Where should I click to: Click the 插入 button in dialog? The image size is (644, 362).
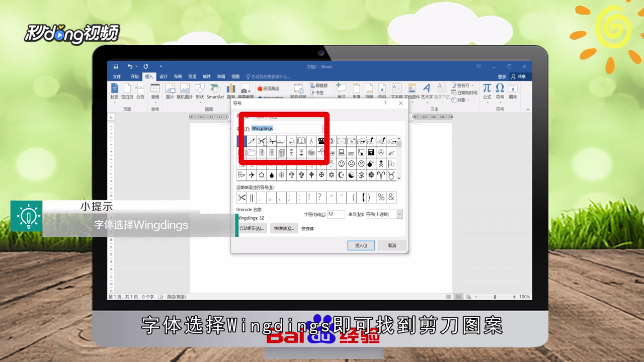pyautogui.click(x=361, y=245)
